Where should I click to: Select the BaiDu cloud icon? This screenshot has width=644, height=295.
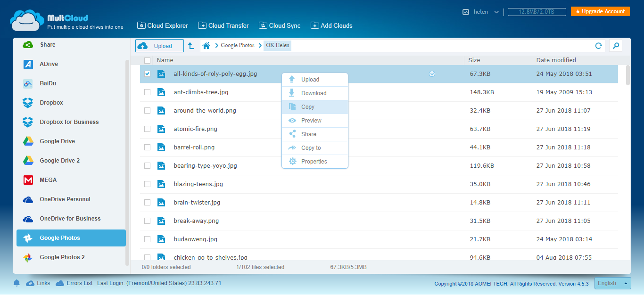pos(28,84)
